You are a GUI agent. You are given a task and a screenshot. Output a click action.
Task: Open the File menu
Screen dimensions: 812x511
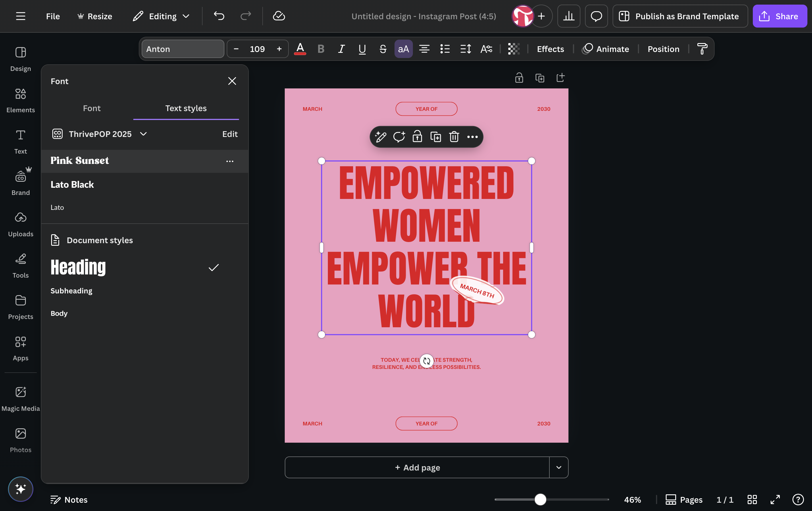point(53,16)
